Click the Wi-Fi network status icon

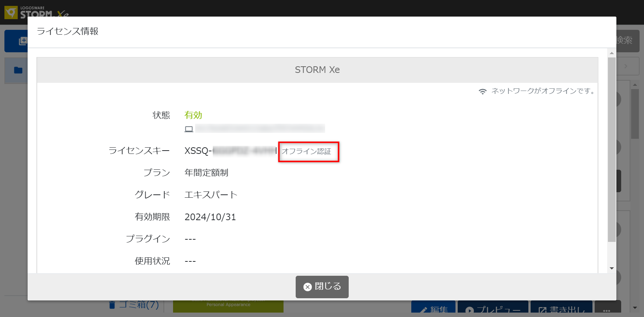482,91
